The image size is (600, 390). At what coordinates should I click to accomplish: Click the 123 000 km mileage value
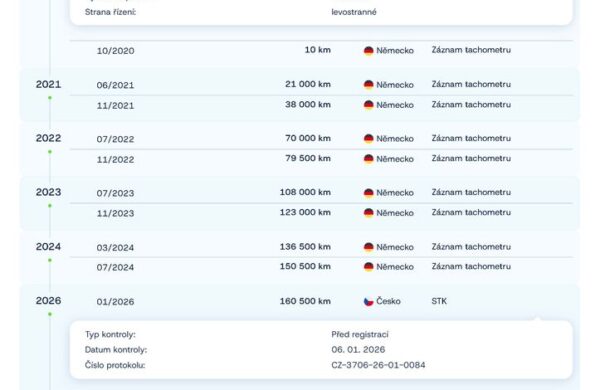[305, 212]
